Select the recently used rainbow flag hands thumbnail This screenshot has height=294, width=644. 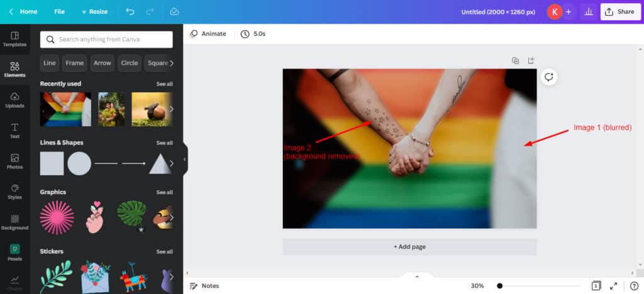tap(65, 109)
